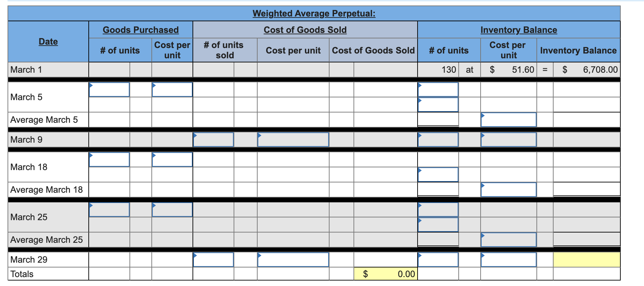Screen dimensions: 644x286
Task: Select March 5 inventory units first input
Action: [x=438, y=90]
